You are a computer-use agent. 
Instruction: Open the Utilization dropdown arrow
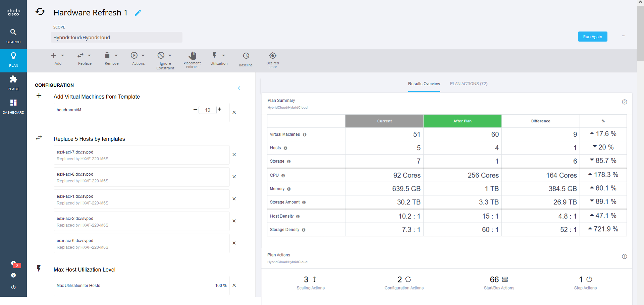pos(223,55)
